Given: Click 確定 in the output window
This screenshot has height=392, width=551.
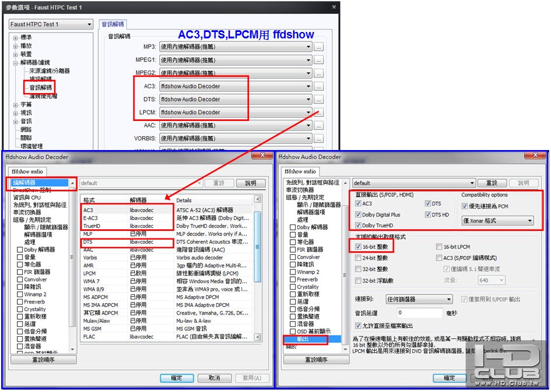Looking at the screenshot, I should tap(449, 378).
